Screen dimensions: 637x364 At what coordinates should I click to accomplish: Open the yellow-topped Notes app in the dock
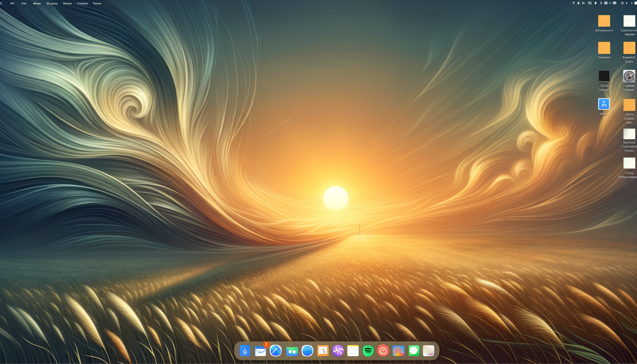[x=353, y=351]
